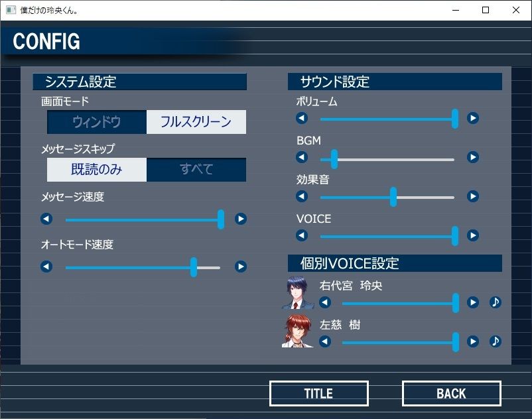Click the CONFIG heading

[46, 41]
